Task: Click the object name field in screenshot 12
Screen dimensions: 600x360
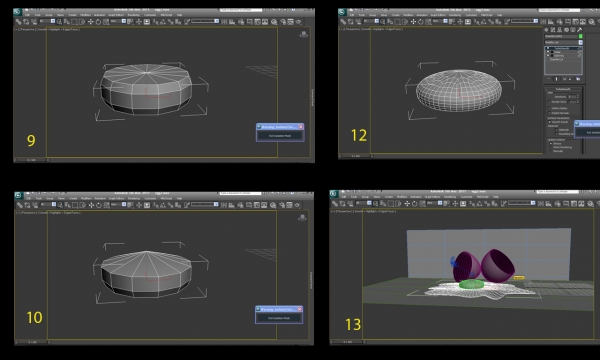Action: coord(561,36)
